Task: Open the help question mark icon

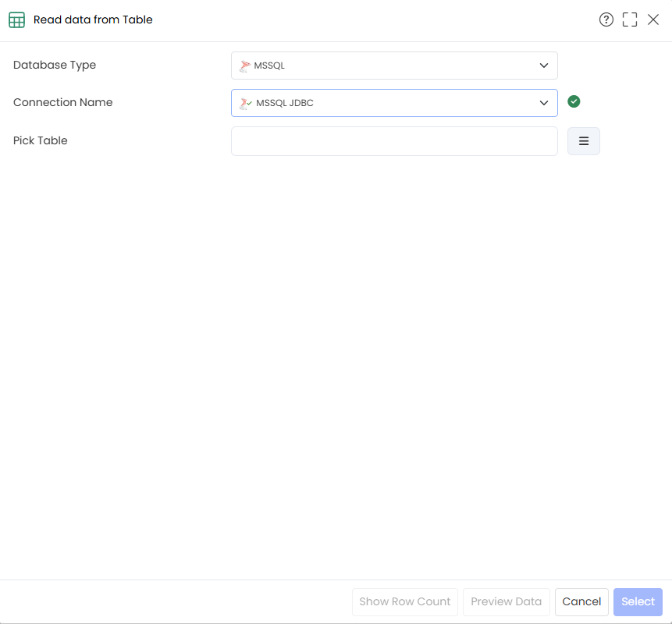Action: coord(606,19)
